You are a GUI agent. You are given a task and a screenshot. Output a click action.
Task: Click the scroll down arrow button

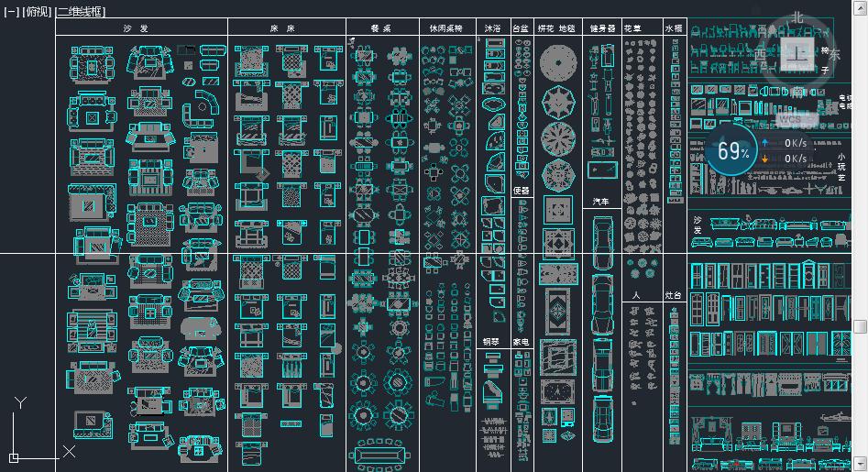[x=860, y=463]
